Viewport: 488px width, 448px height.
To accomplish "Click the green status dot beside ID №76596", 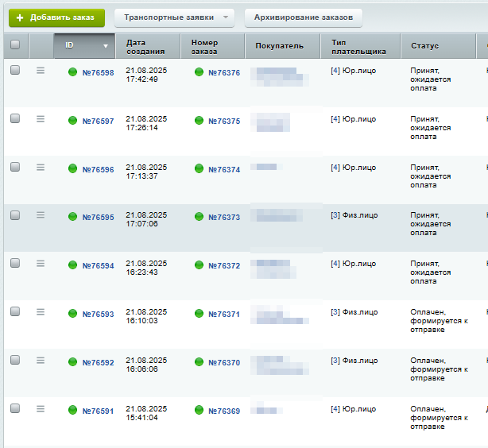I will coord(73,169).
